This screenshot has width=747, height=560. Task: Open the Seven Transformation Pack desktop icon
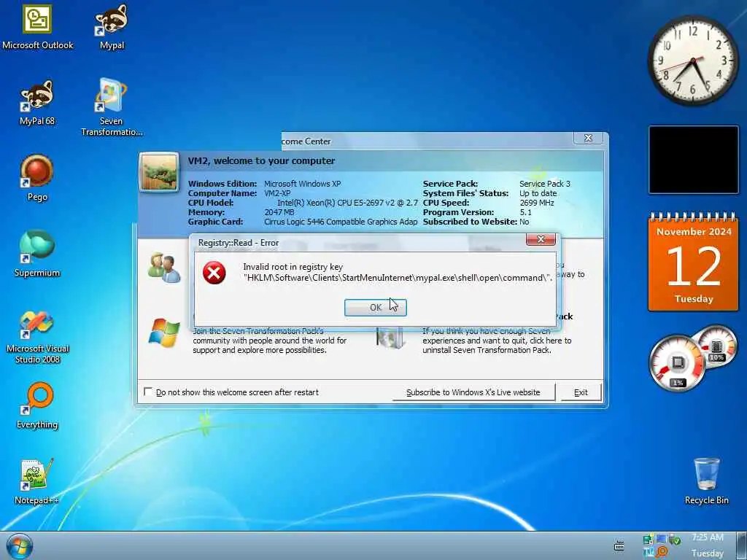112,107
